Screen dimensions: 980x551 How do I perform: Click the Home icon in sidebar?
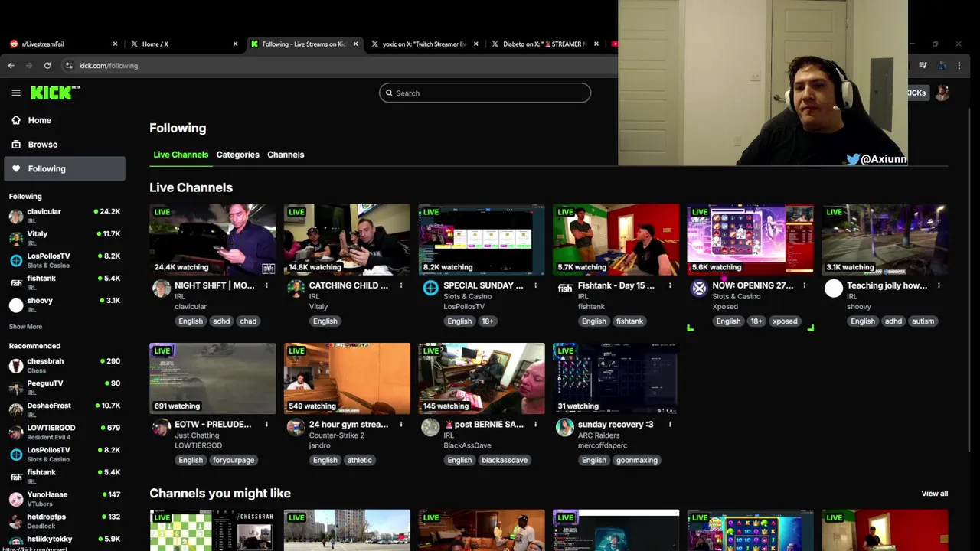click(x=16, y=120)
